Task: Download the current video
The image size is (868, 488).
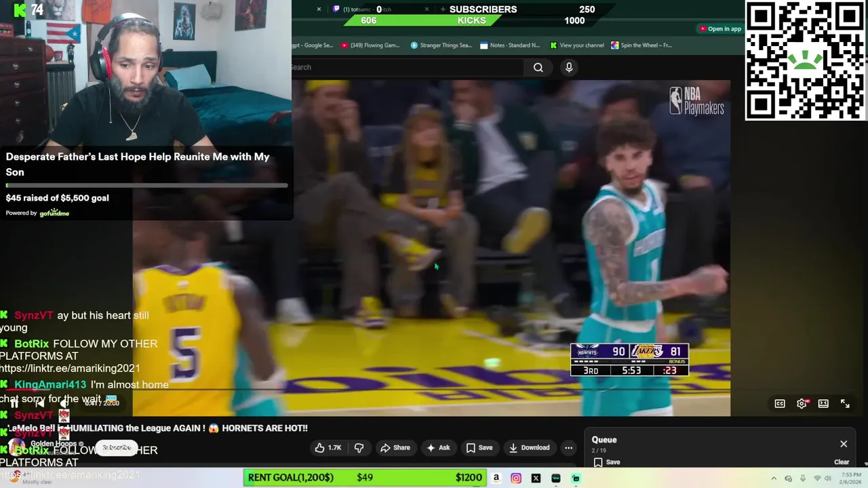Action: [530, 447]
